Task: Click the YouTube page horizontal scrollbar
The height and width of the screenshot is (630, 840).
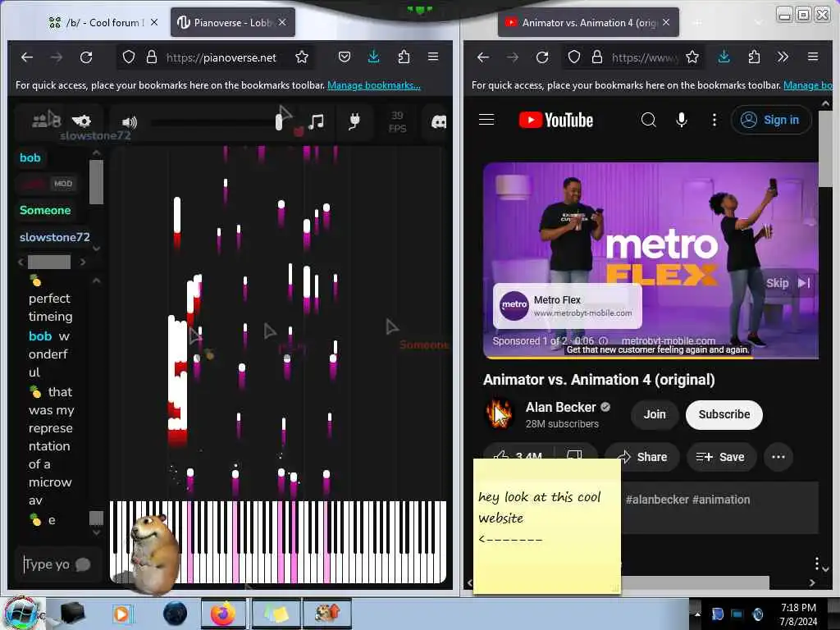Action: pyautogui.click(x=696, y=582)
